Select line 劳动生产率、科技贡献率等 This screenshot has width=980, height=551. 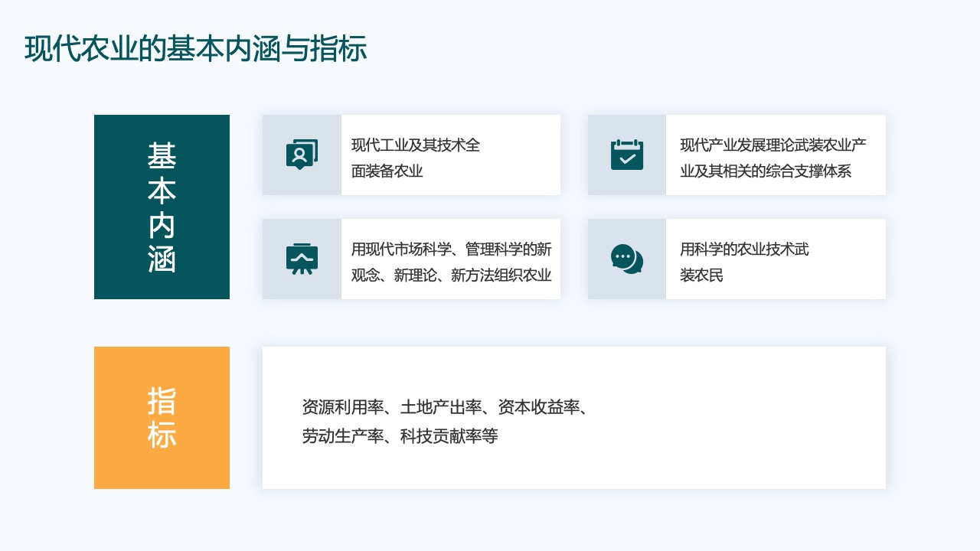pyautogui.click(x=400, y=436)
